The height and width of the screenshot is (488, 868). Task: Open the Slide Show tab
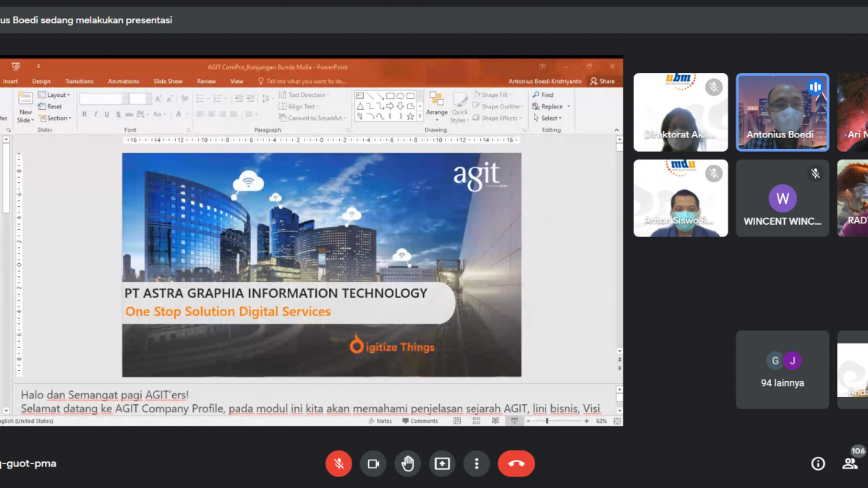(168, 82)
